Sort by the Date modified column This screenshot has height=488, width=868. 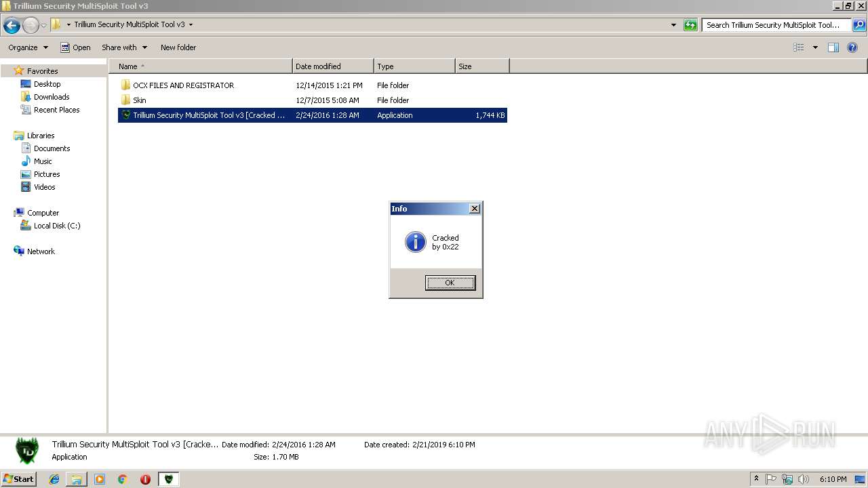[x=333, y=66]
